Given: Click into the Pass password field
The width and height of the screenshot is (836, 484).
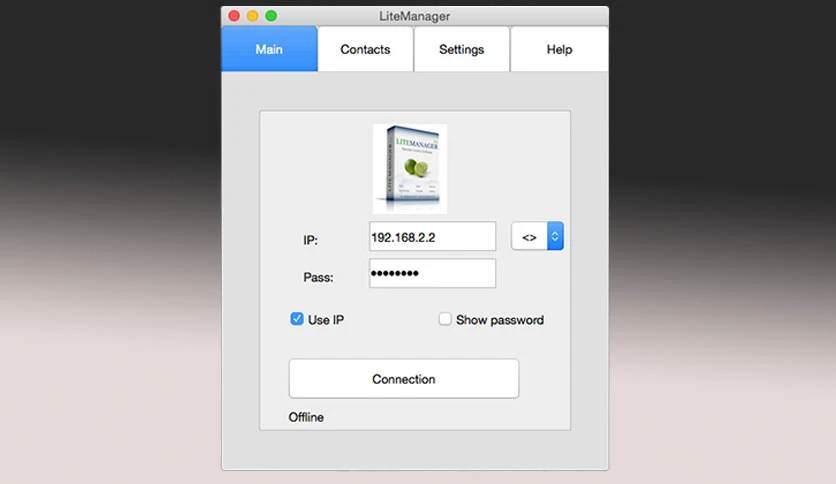Looking at the screenshot, I should [x=432, y=273].
